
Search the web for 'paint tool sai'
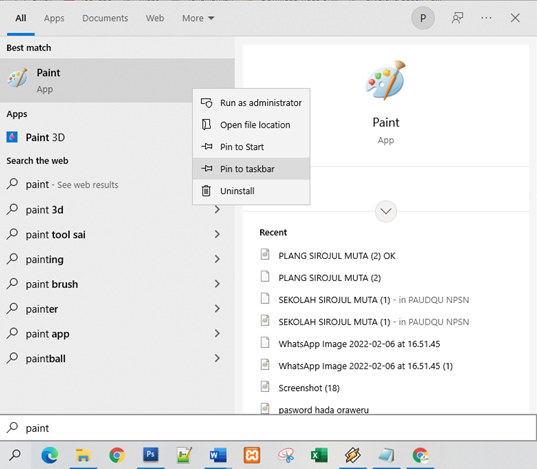click(x=117, y=234)
